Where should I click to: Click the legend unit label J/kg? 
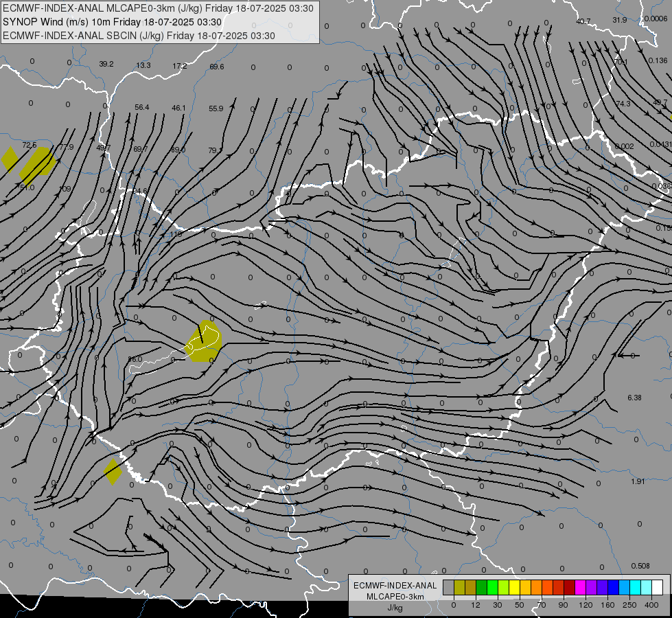pos(395,608)
